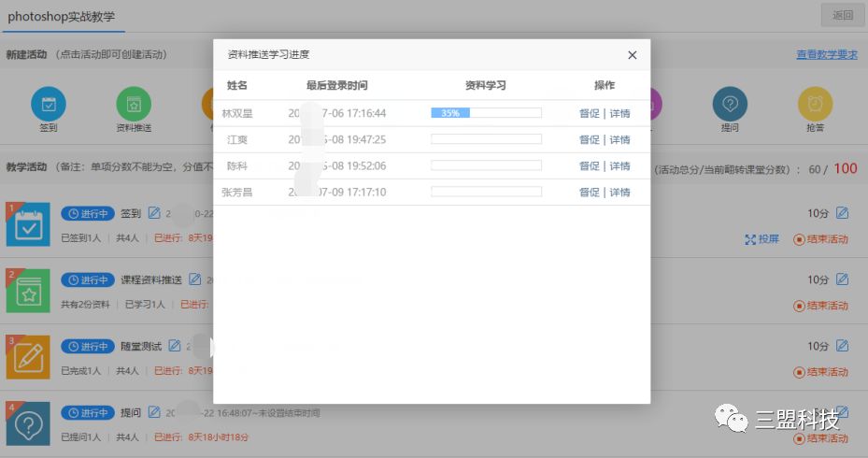Open 详情 for 江爽
This screenshot has height=458, width=868.
tap(619, 139)
